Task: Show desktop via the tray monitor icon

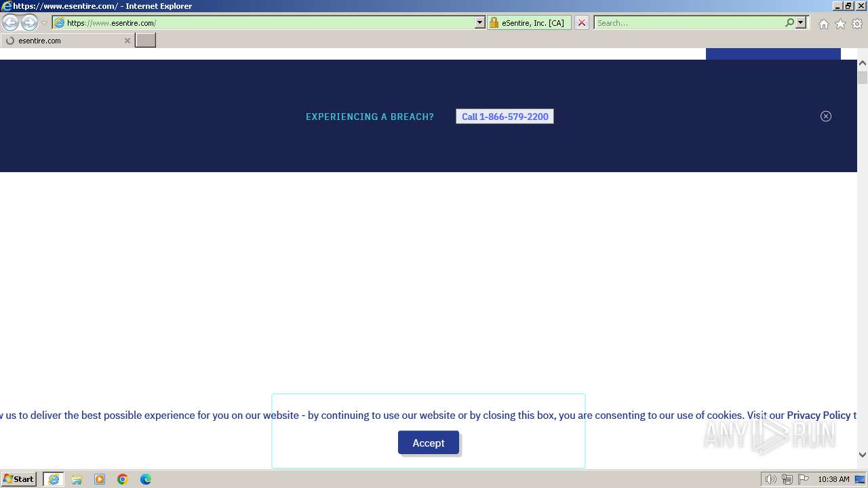Action: 860,479
